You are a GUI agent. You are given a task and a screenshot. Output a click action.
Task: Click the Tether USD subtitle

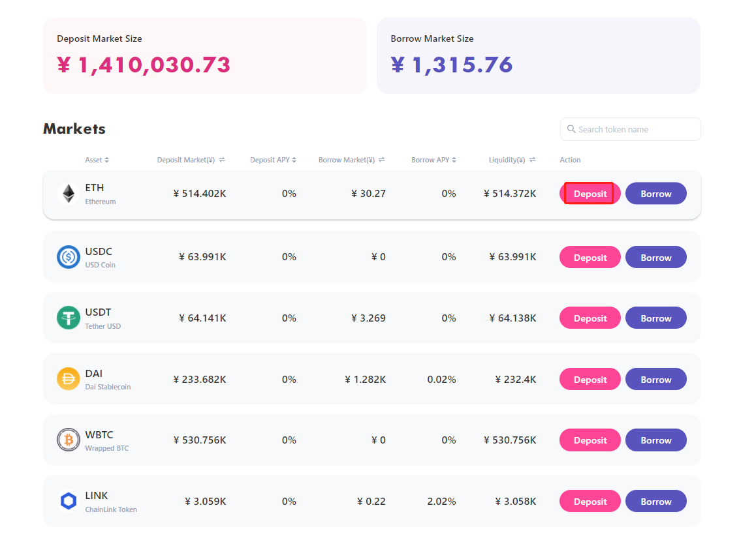(102, 326)
